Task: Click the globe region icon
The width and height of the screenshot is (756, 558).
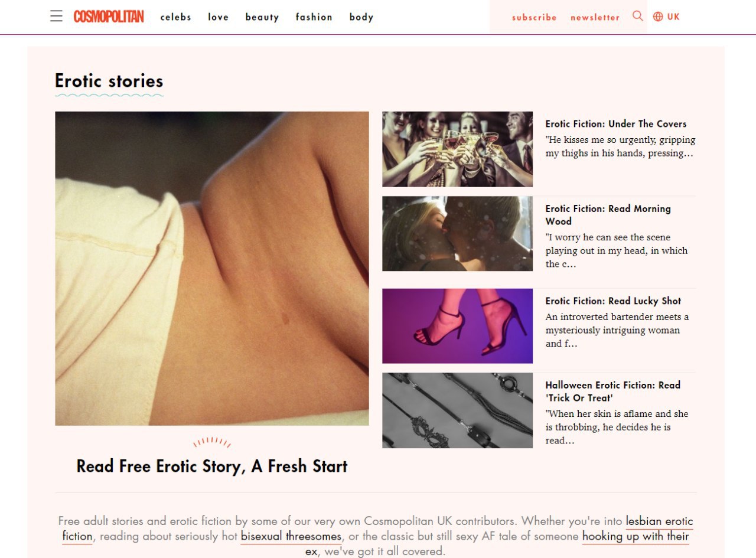Action: [658, 17]
